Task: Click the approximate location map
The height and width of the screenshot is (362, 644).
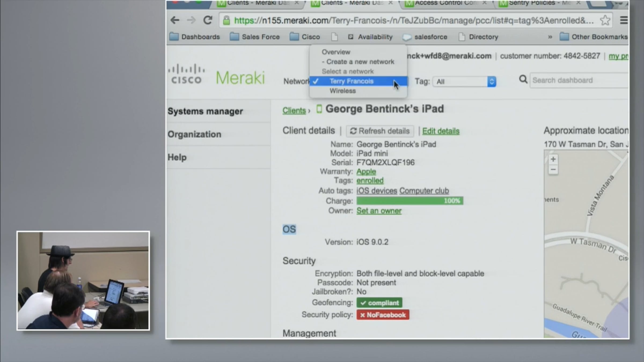Action: click(586, 243)
